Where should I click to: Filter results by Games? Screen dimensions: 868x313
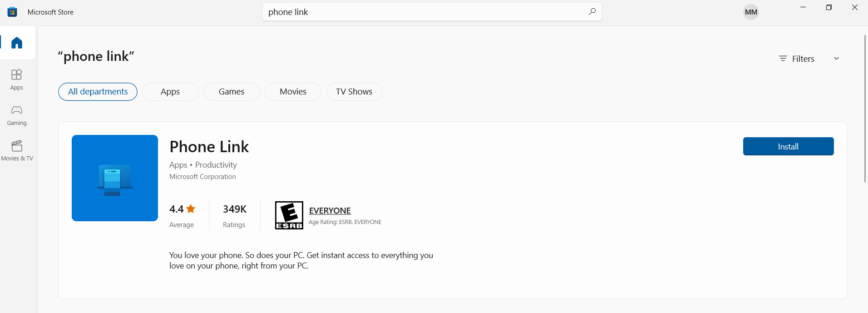click(x=232, y=92)
